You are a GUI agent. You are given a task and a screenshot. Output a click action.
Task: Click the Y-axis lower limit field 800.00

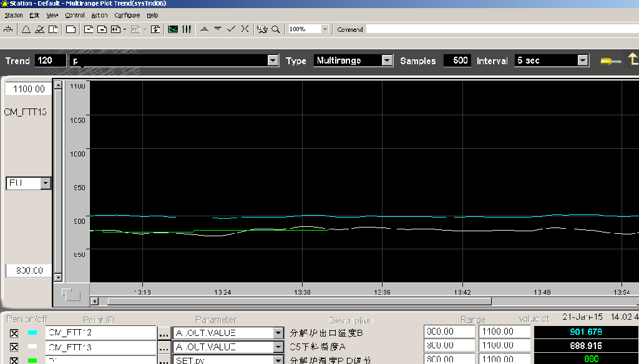29,271
